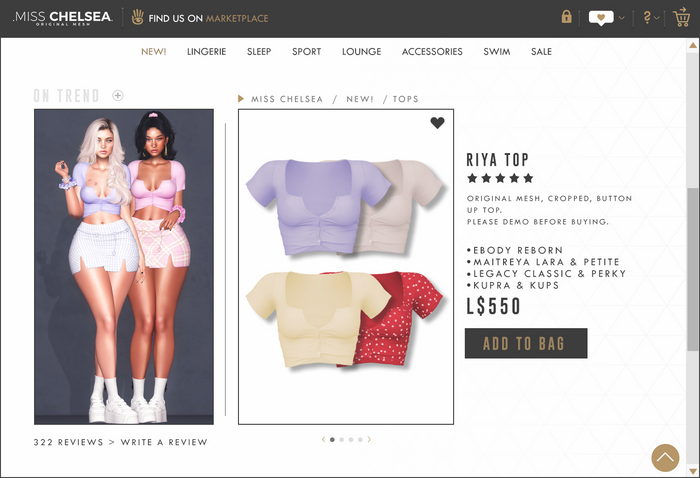Click the WRITE A REVIEW link

pyautogui.click(x=164, y=442)
